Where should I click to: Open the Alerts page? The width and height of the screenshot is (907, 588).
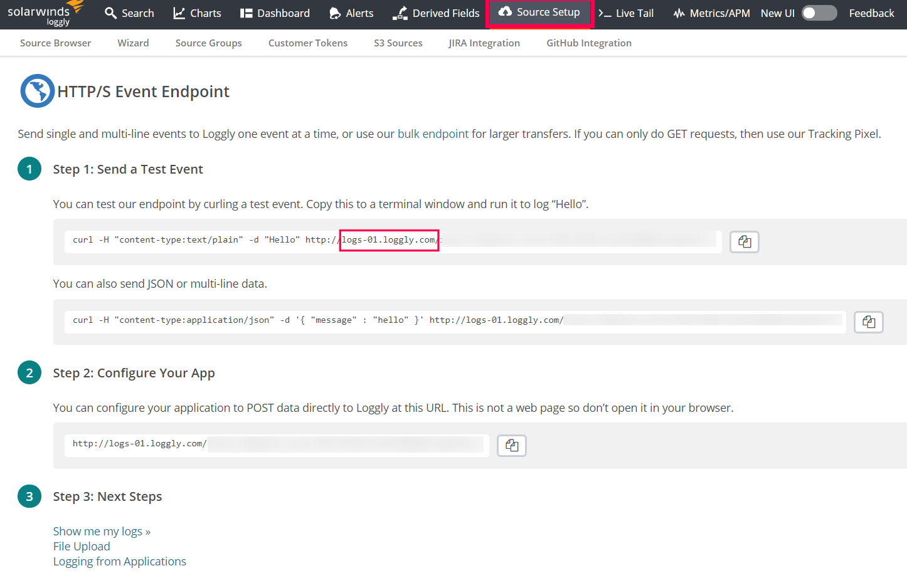pyautogui.click(x=351, y=13)
